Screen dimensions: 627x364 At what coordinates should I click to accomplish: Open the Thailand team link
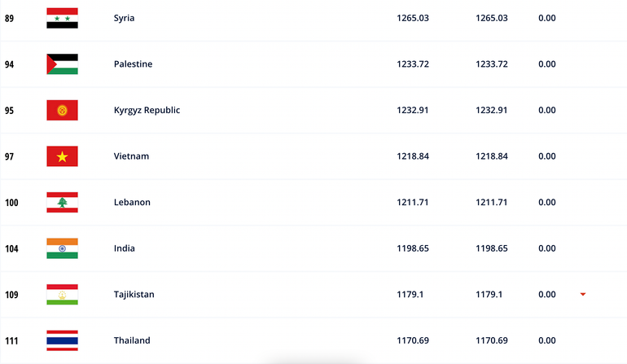(132, 340)
